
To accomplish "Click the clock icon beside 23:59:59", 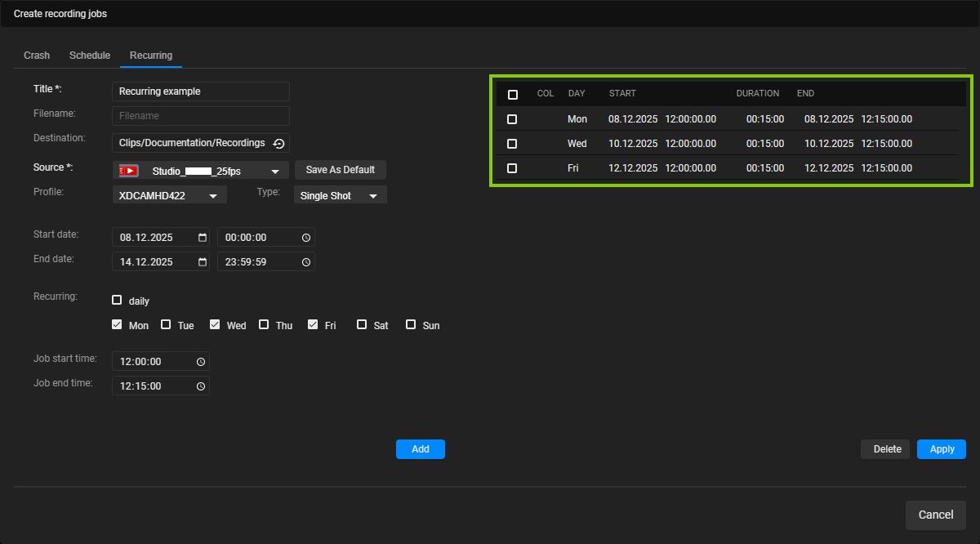I will tap(307, 261).
